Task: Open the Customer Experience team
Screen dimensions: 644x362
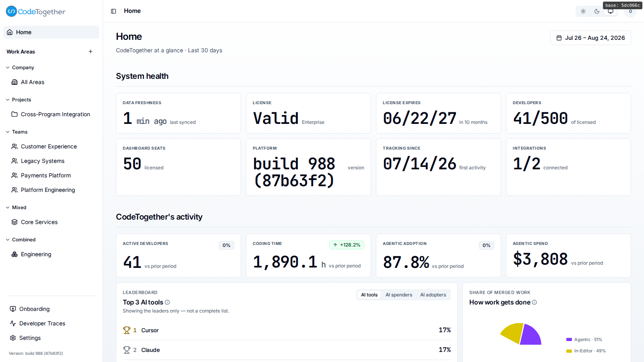Action: [53, 146]
